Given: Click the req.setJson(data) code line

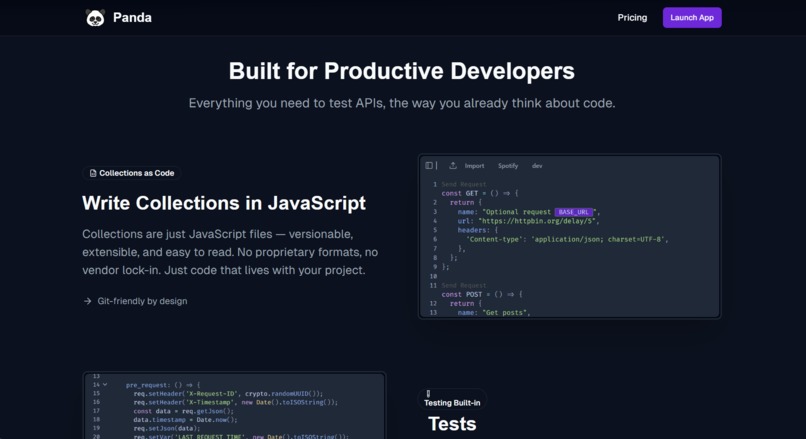Looking at the screenshot, I should [x=167, y=428].
